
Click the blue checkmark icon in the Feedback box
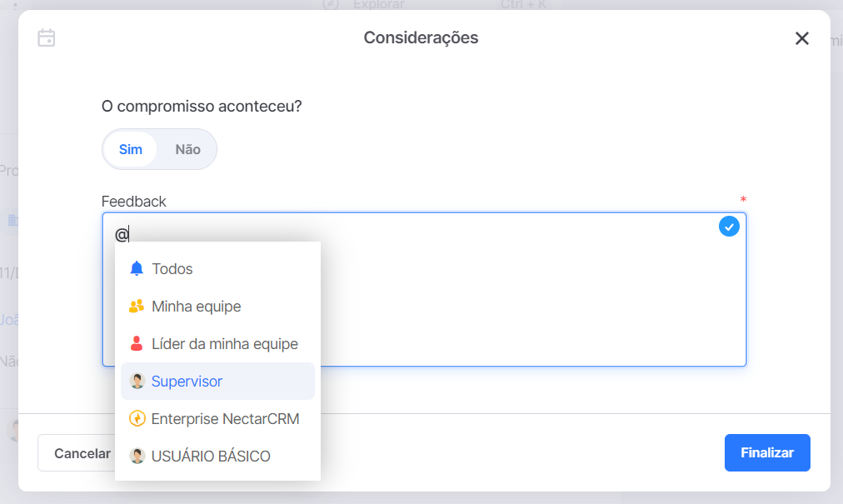pos(729,227)
